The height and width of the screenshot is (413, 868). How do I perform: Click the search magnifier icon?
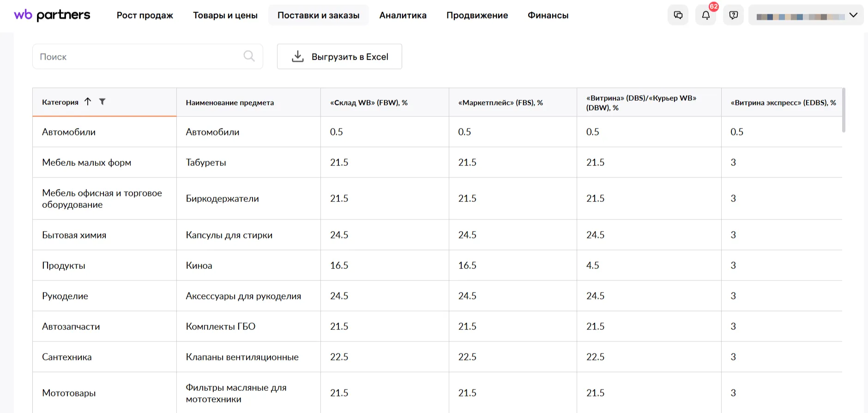(249, 56)
